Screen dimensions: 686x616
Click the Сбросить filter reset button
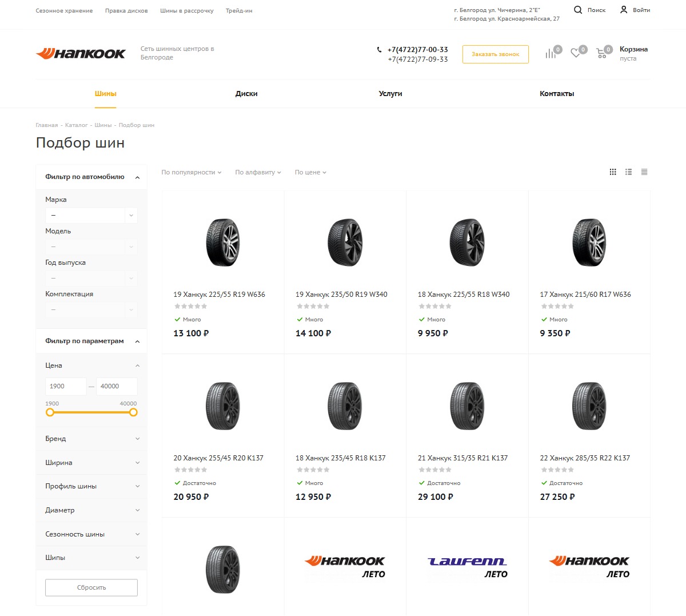tap(91, 587)
